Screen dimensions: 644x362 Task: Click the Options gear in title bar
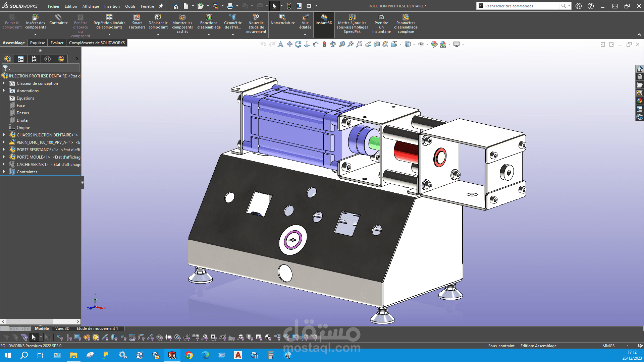tap(309, 6)
